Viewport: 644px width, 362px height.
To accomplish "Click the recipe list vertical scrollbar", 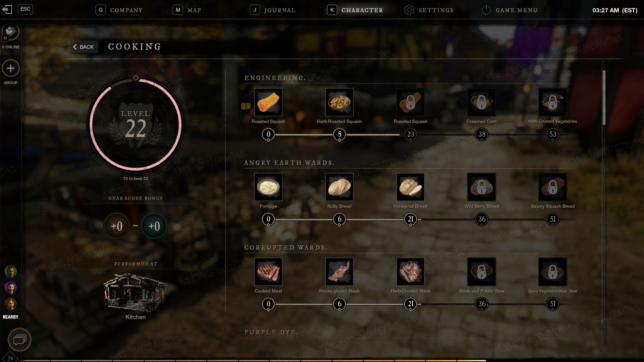I will (x=604, y=97).
